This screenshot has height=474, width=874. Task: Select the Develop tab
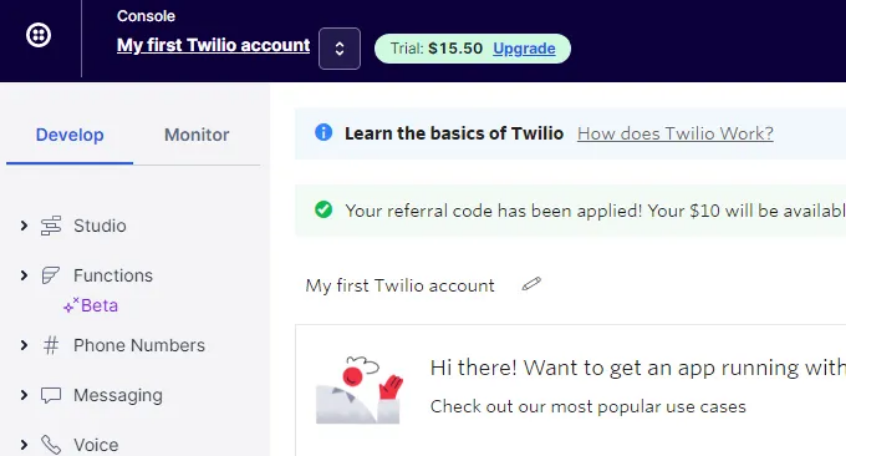point(69,135)
